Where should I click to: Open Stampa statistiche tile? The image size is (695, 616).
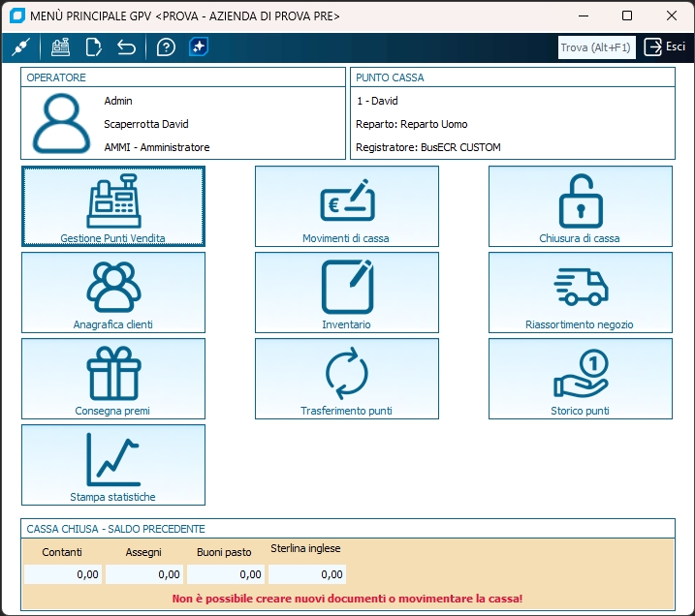(x=113, y=465)
